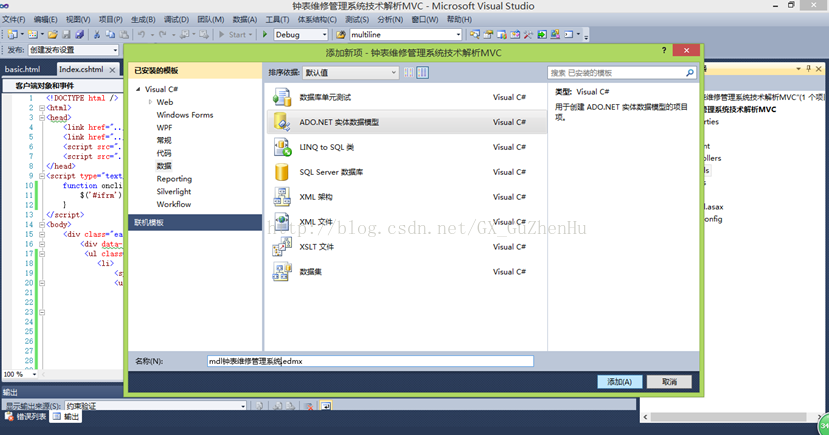Viewport: 834px width, 435px height.
Task: Click the Add New Item toolbar icon
Action: pyautogui.click(x=33, y=35)
